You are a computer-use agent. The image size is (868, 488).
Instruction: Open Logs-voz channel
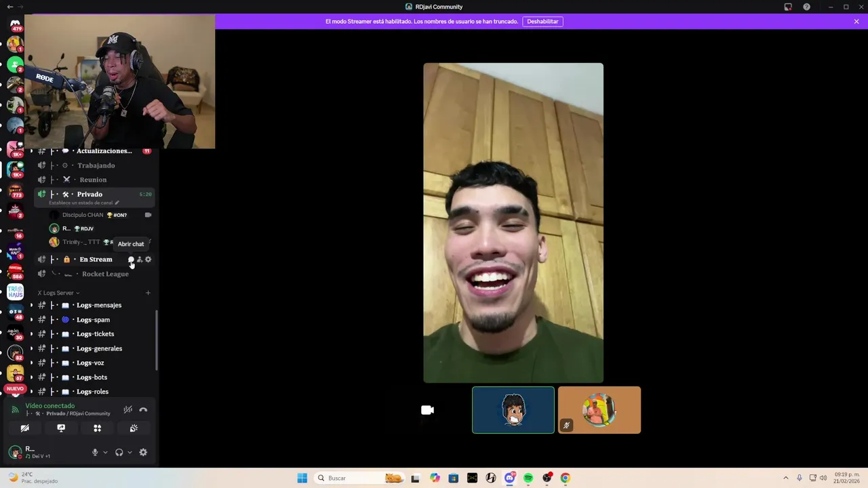pyautogui.click(x=90, y=363)
